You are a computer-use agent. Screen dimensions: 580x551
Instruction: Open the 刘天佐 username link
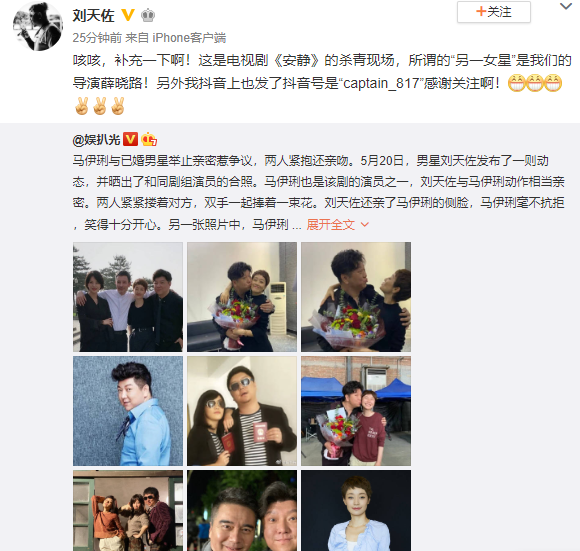(93, 16)
